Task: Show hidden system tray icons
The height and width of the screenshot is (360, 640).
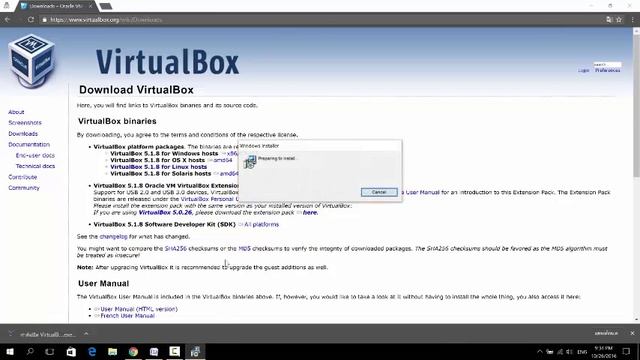Action: point(540,351)
